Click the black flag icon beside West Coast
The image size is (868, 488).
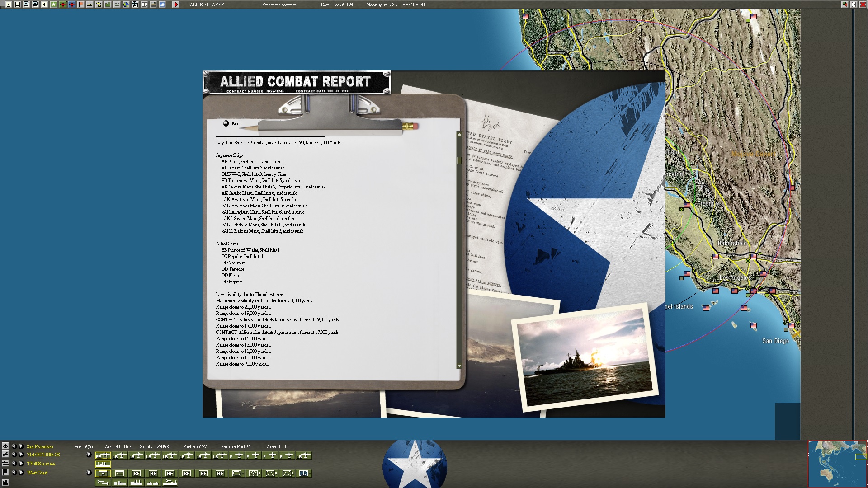(5, 472)
